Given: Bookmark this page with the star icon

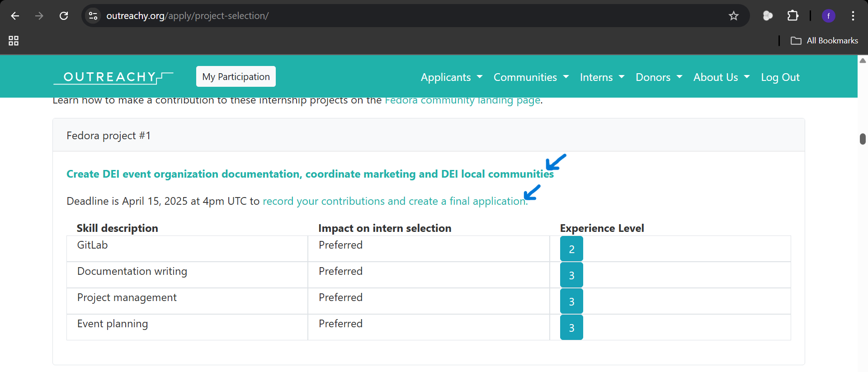Looking at the screenshot, I should [x=734, y=16].
